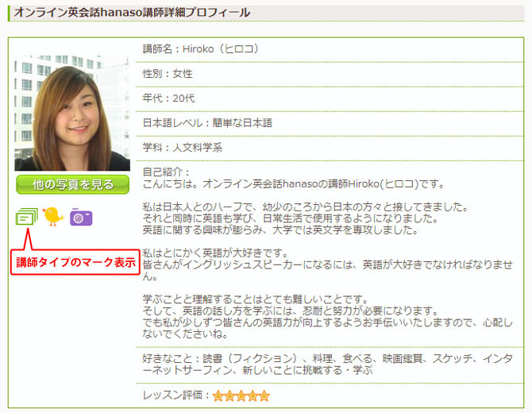Select the 年代：20代 row
This screenshot has height=413, width=532.
pos(330,98)
